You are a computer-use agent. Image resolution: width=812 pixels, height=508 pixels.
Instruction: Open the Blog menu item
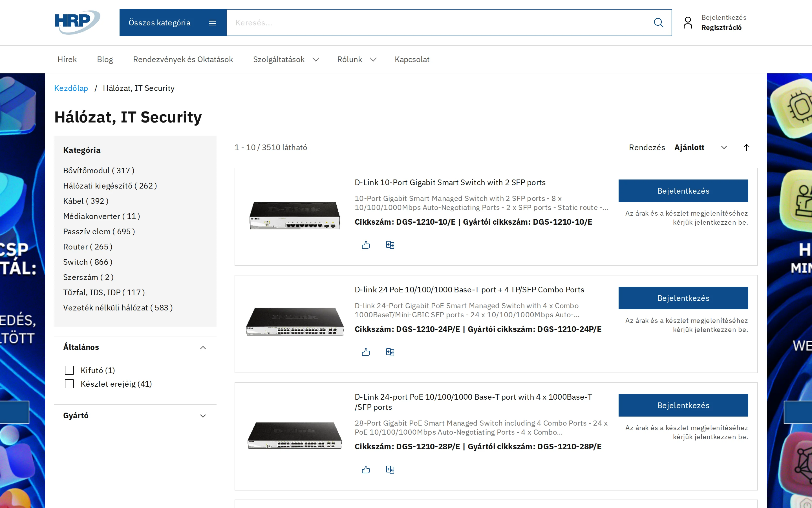tap(105, 60)
